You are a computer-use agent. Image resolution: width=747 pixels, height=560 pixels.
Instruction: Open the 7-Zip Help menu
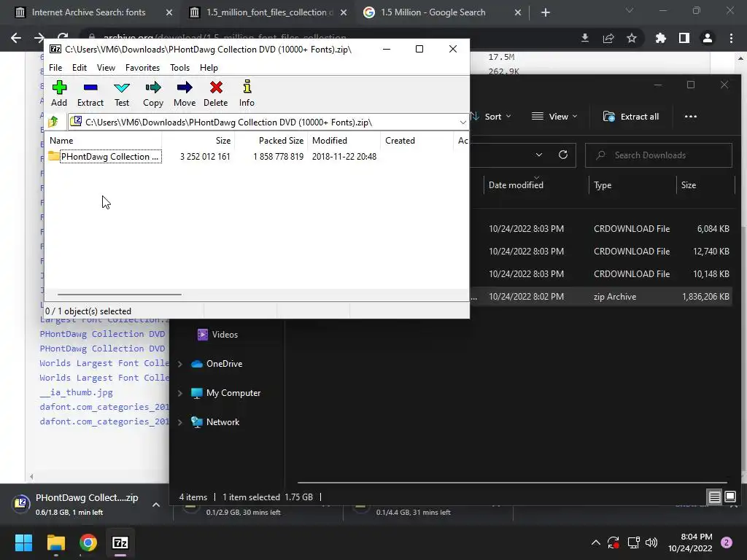[209, 68]
